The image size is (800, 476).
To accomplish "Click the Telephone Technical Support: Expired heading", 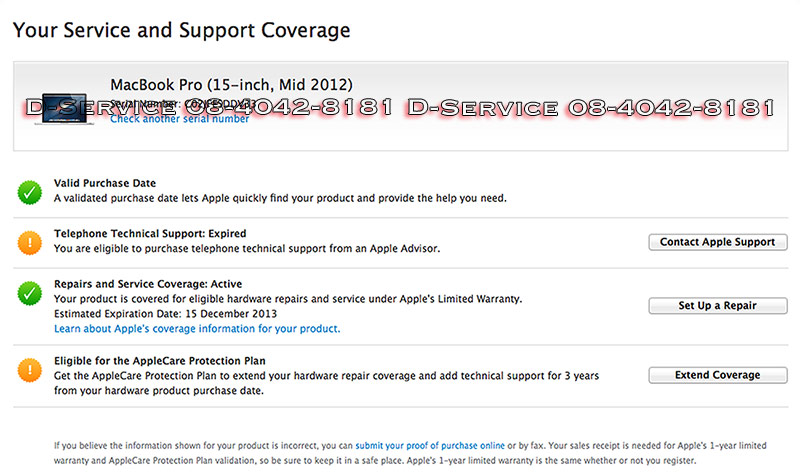I will pyautogui.click(x=150, y=234).
